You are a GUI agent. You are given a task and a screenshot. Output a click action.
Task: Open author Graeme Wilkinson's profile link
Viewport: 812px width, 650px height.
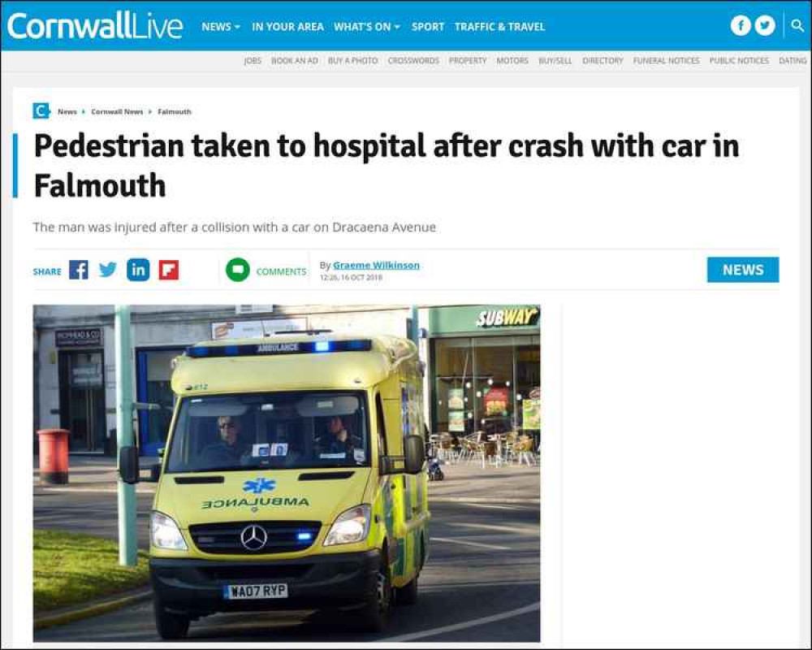[377, 266]
